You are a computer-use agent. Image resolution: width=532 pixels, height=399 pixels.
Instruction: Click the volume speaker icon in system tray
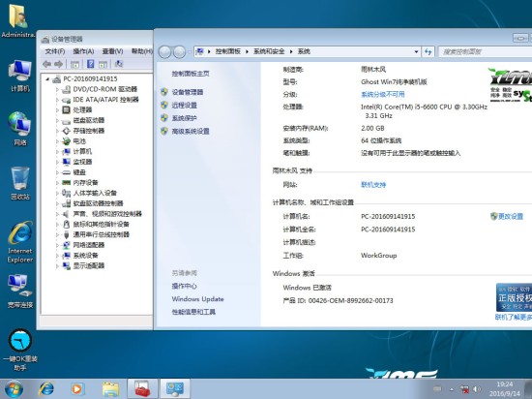[477, 389]
